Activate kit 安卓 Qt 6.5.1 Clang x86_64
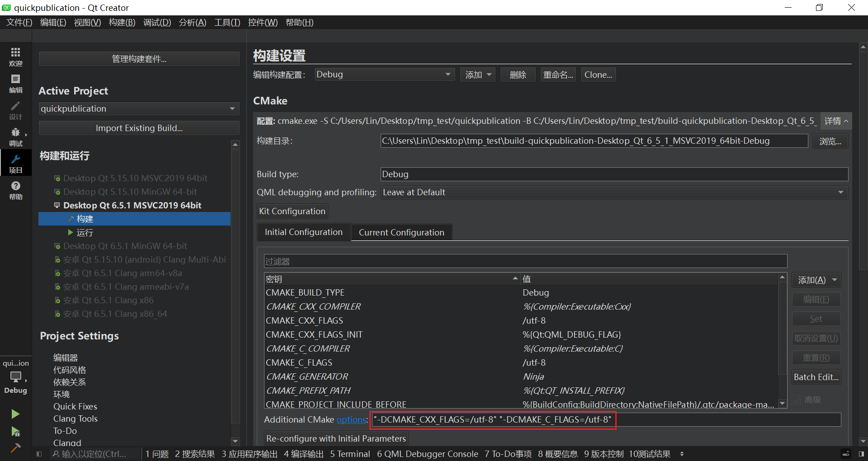 click(115, 314)
